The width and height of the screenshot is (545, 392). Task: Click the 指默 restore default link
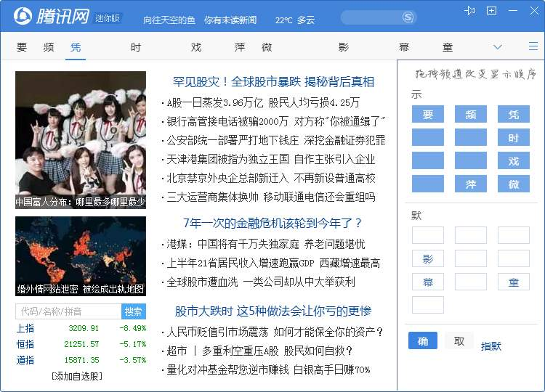click(491, 346)
